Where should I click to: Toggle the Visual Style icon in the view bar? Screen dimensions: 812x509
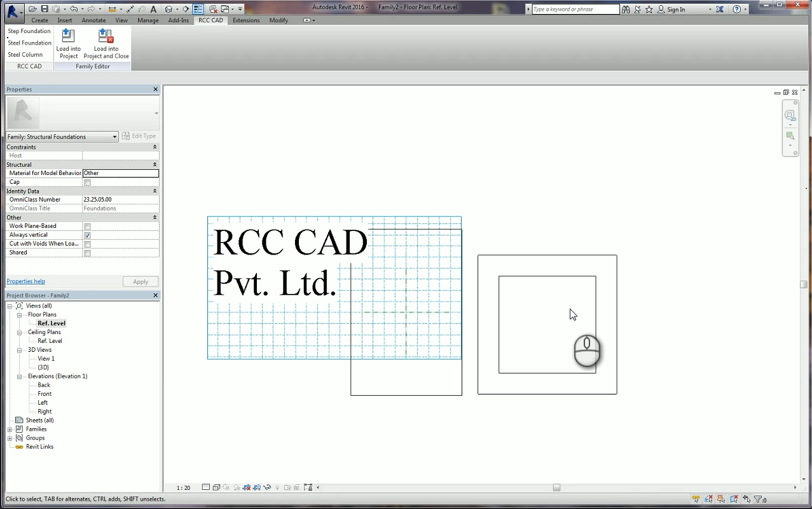(216, 487)
